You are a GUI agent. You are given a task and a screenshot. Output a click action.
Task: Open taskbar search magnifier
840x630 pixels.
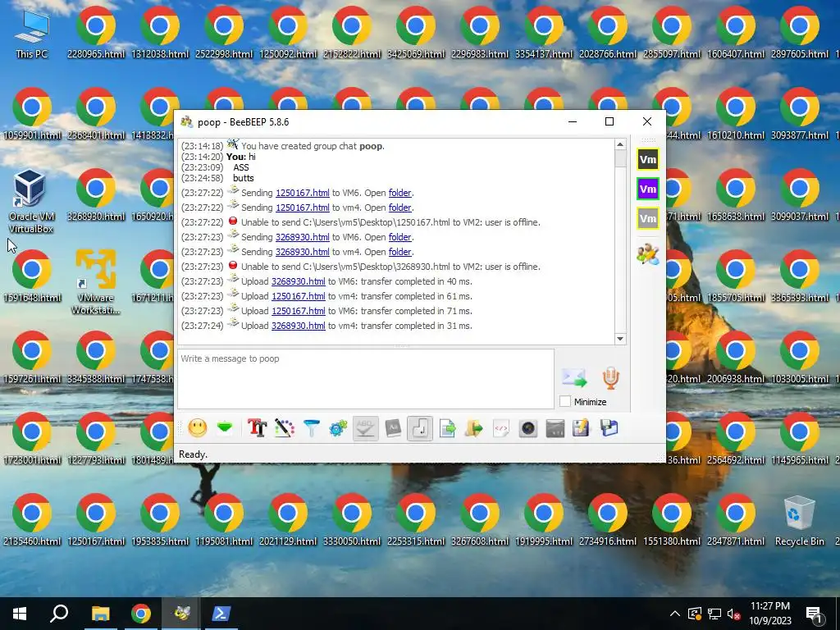pos(59,614)
